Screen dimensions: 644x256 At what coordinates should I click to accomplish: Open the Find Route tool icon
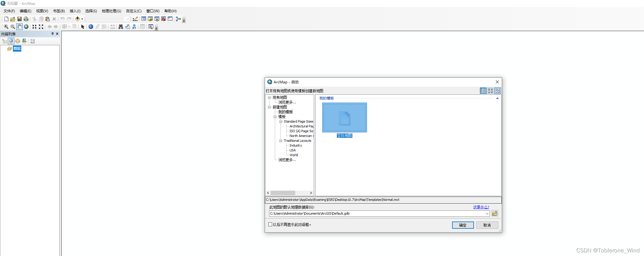click(128, 27)
